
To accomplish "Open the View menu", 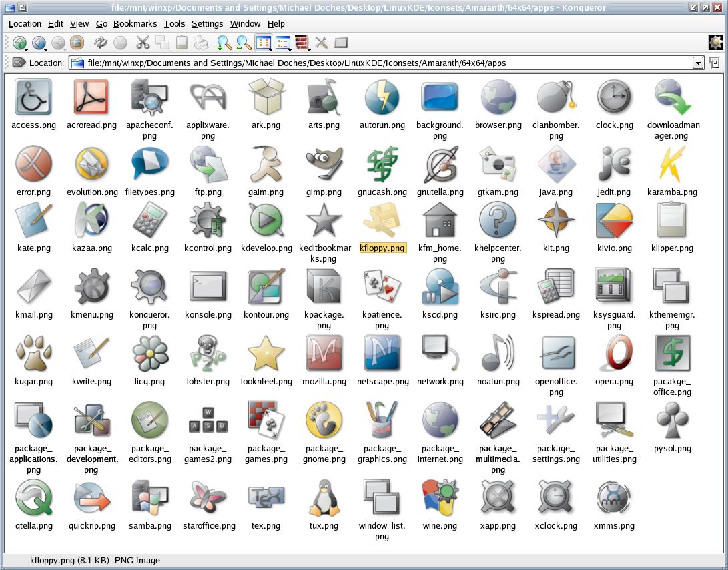I will pyautogui.click(x=79, y=23).
